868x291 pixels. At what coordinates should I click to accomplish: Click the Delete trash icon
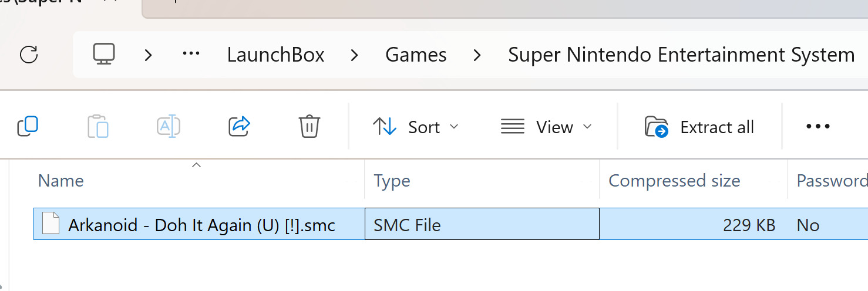[309, 126]
